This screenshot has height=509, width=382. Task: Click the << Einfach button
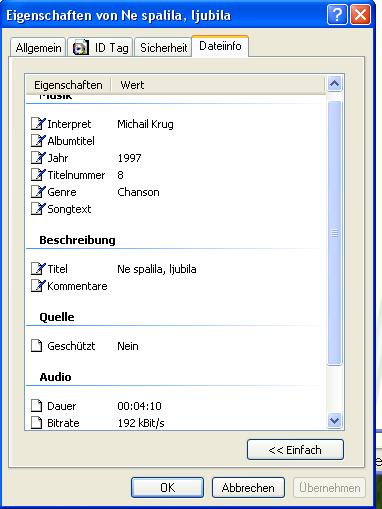pos(295,450)
